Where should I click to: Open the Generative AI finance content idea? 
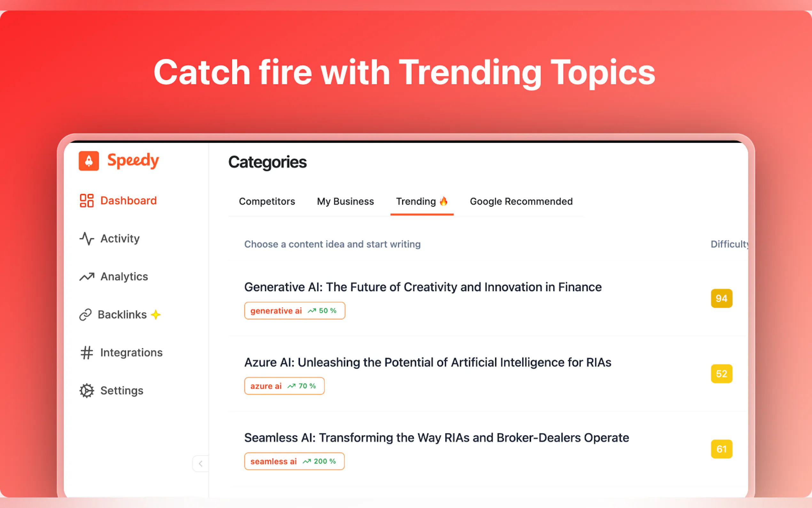423,287
